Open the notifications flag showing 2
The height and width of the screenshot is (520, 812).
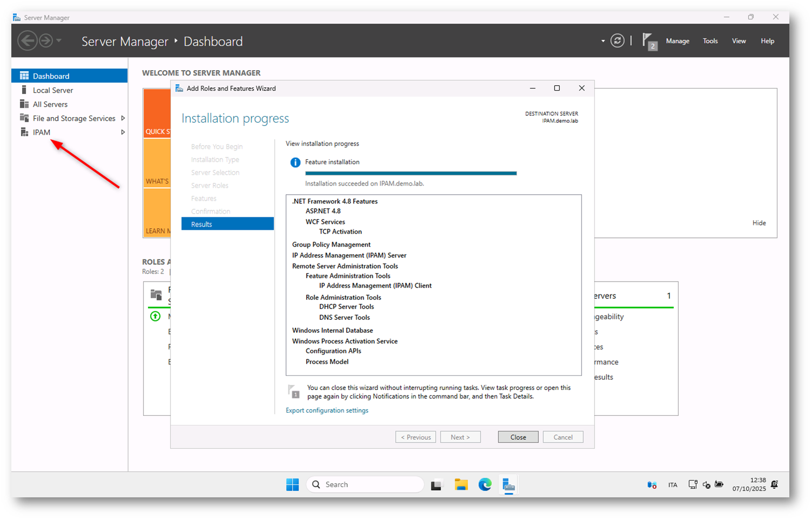pos(649,41)
